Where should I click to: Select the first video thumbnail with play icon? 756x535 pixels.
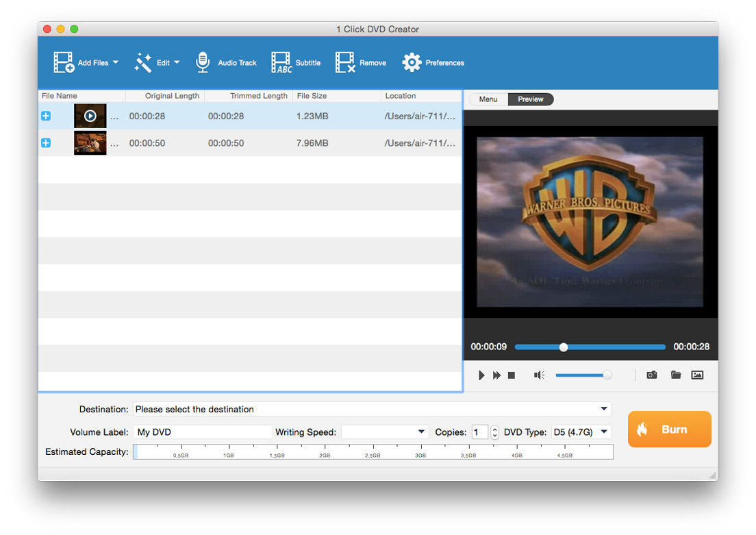click(x=90, y=116)
